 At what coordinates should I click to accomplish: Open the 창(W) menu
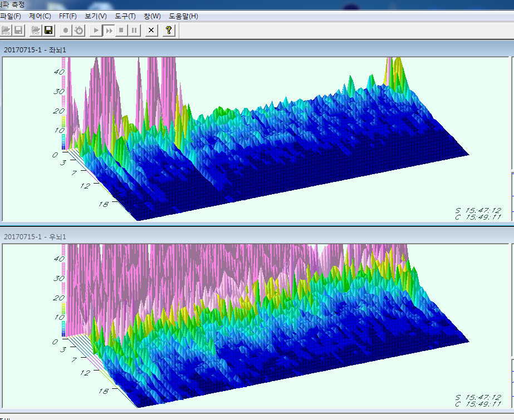[152, 16]
